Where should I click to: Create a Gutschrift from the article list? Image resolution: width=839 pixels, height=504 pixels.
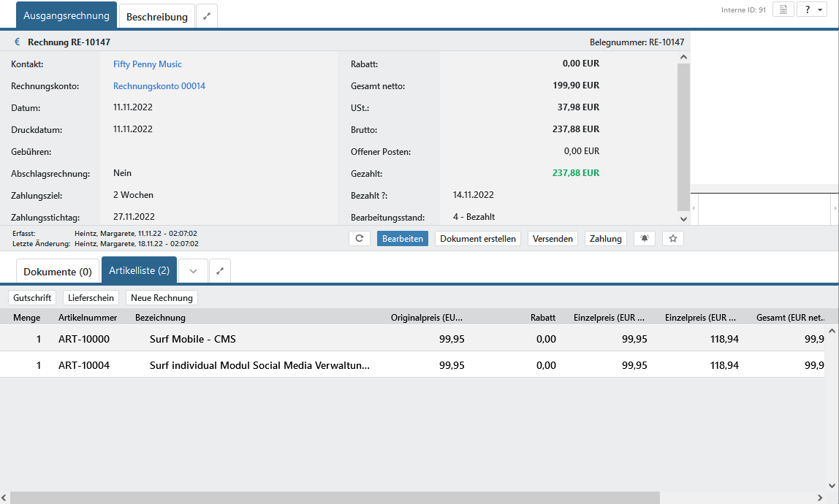point(32,298)
